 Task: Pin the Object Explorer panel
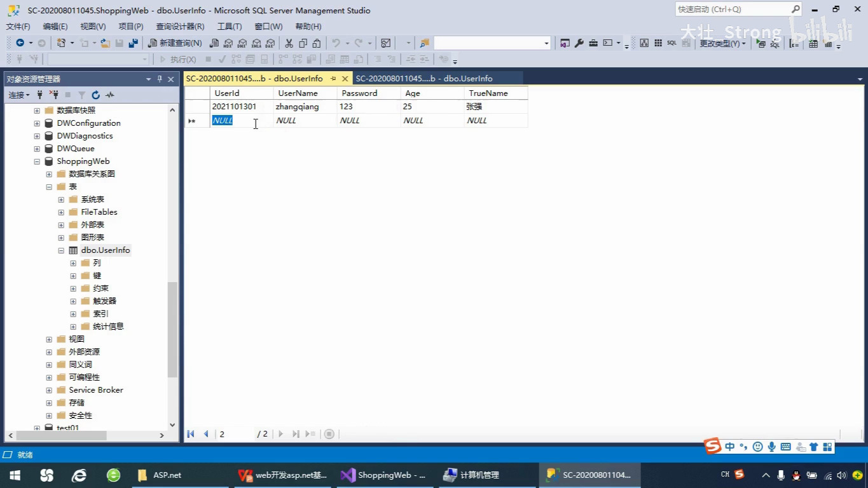[160, 79]
